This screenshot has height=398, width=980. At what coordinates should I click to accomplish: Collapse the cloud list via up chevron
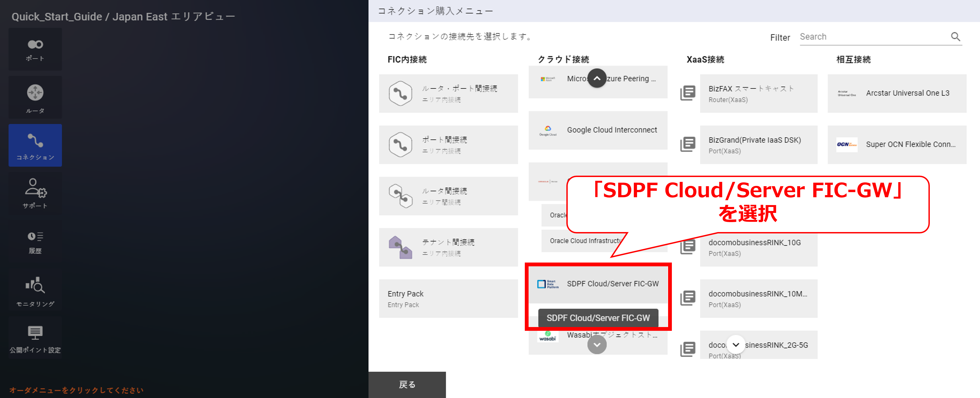click(597, 78)
